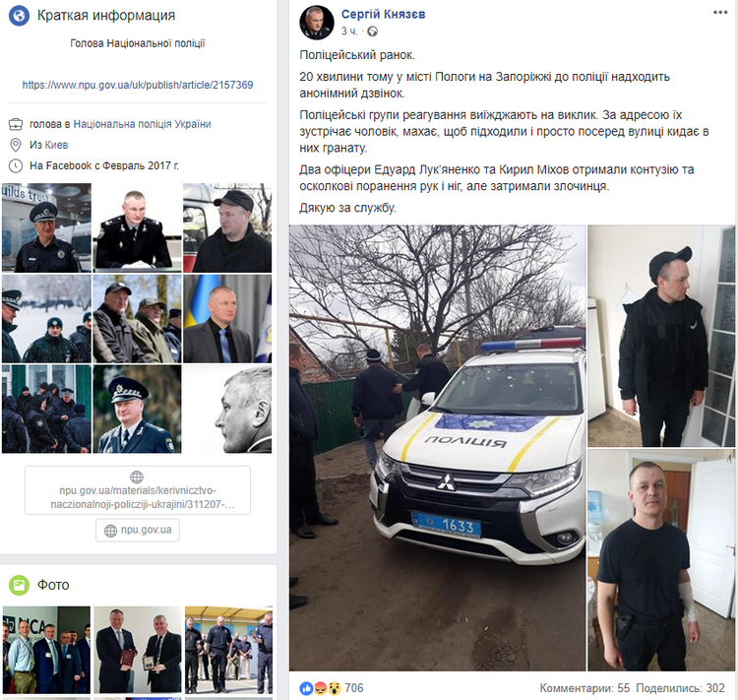Open the npu.gov.ua/materials leadership link box
Screen dimensions: 738x700
138,490
